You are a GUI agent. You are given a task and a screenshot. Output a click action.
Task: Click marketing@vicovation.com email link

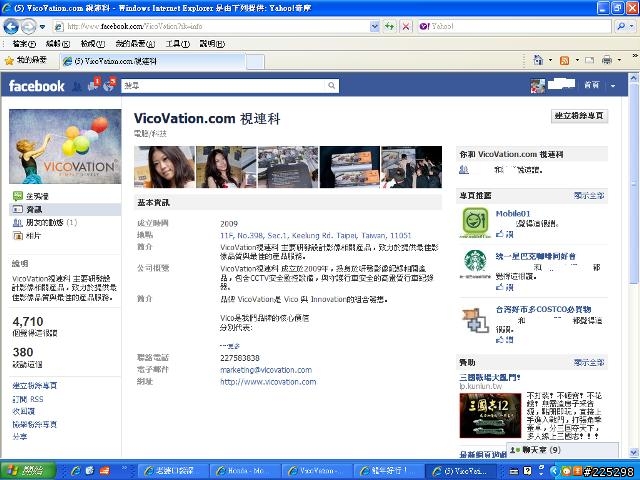pyautogui.click(x=266, y=370)
